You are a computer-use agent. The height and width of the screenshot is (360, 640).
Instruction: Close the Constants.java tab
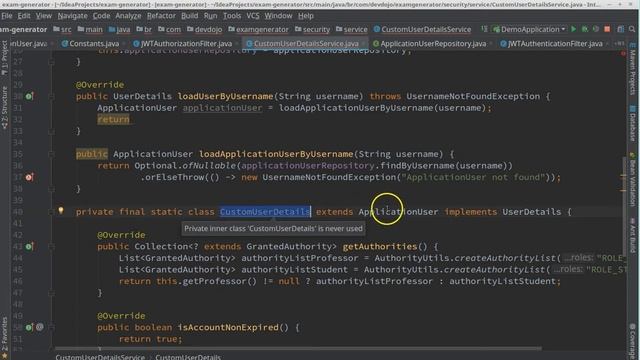coord(124,43)
